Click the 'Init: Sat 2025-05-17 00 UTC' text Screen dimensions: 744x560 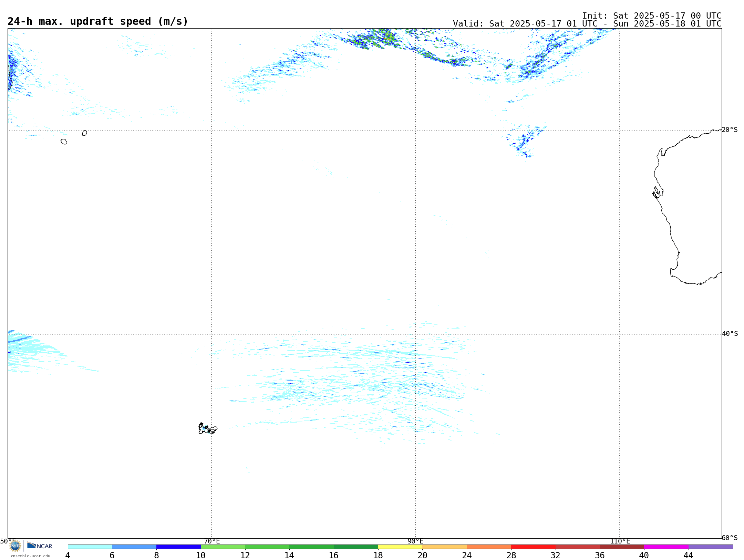[x=652, y=16]
